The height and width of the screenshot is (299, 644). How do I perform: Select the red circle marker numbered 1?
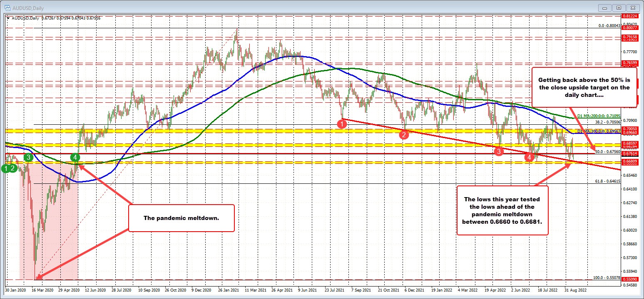coord(341,124)
